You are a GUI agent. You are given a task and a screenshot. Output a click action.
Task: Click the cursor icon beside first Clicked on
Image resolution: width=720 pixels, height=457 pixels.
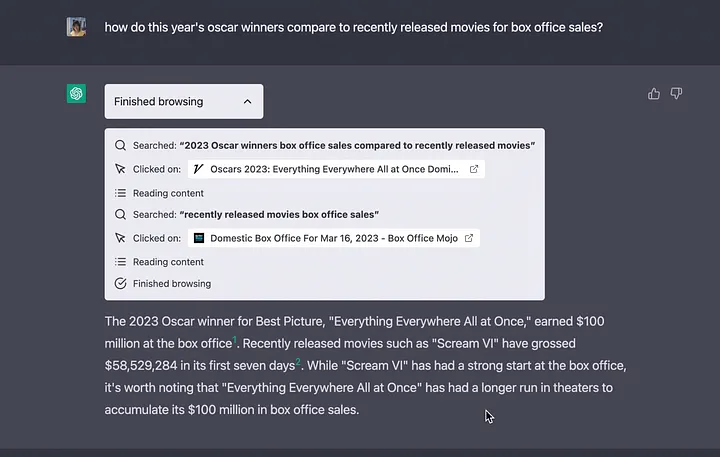(x=121, y=169)
